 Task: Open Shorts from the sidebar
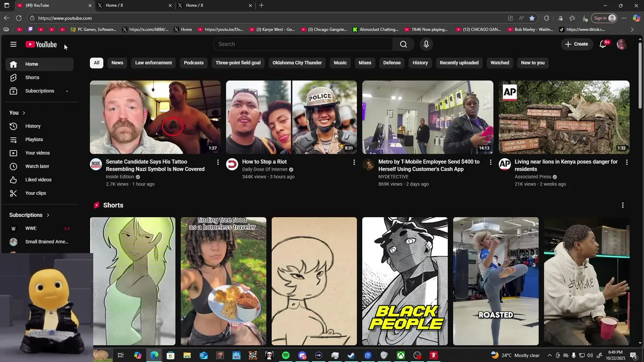[39, 77]
